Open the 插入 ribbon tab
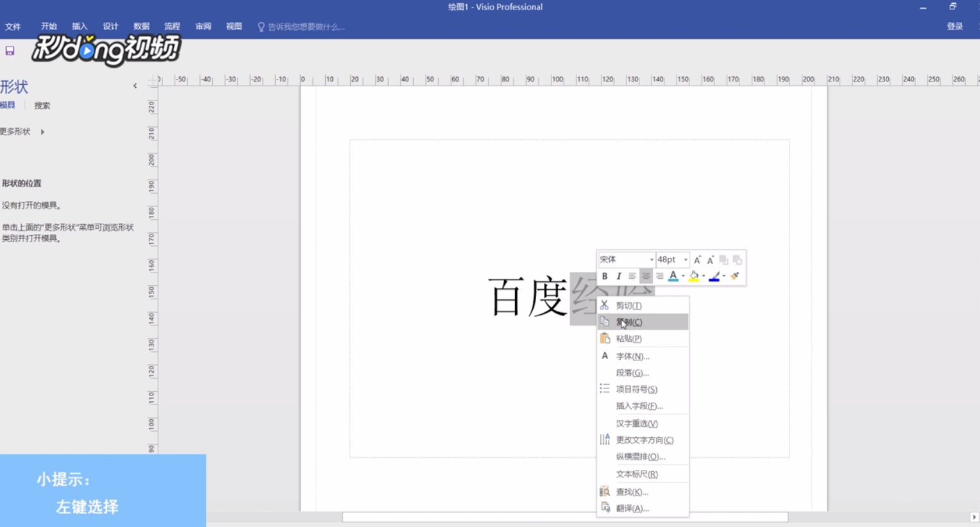Screen dimensions: 980x527 pyautogui.click(x=80, y=26)
